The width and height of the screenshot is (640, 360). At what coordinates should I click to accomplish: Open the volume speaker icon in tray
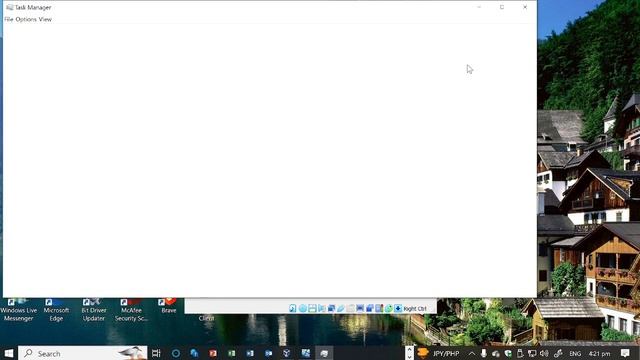[x=544, y=353]
